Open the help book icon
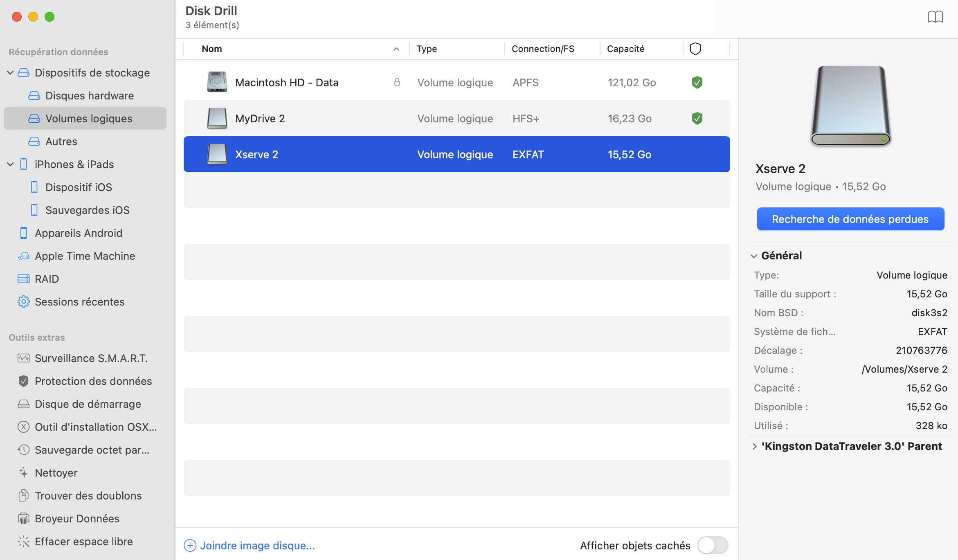 935,17
